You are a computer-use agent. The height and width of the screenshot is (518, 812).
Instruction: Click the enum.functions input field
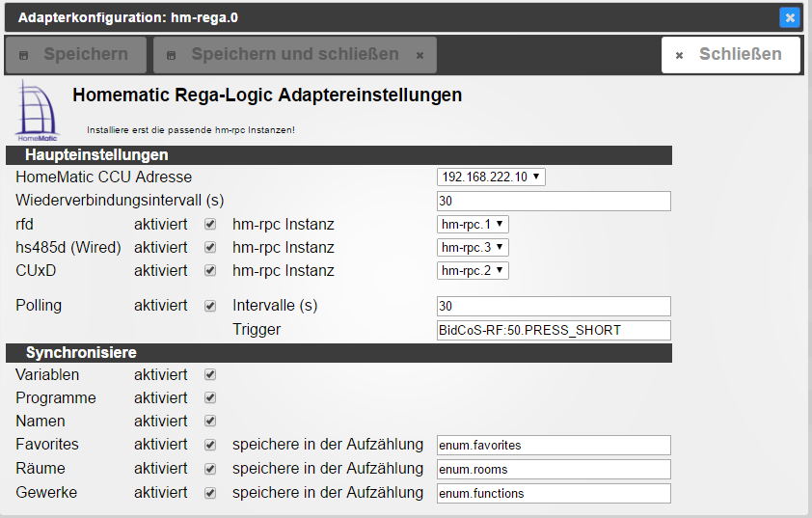(554, 493)
